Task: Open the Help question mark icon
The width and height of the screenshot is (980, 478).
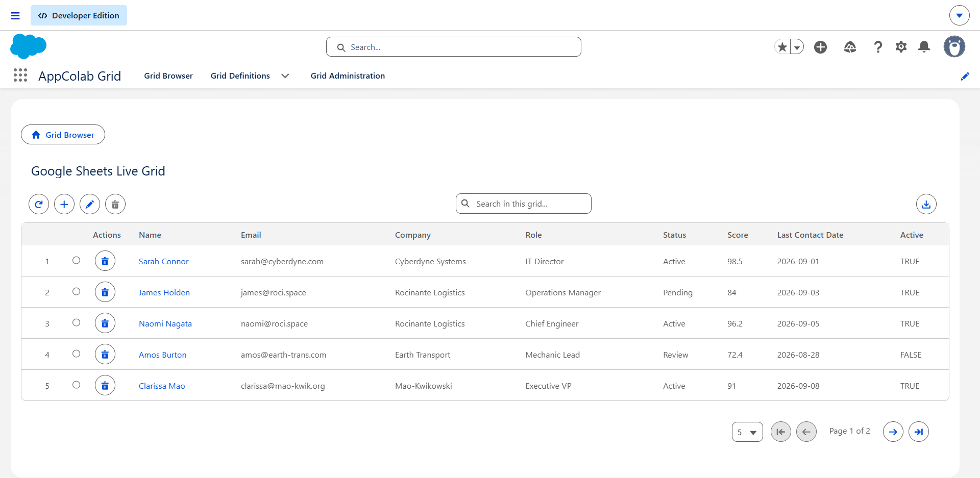Action: pos(878,47)
